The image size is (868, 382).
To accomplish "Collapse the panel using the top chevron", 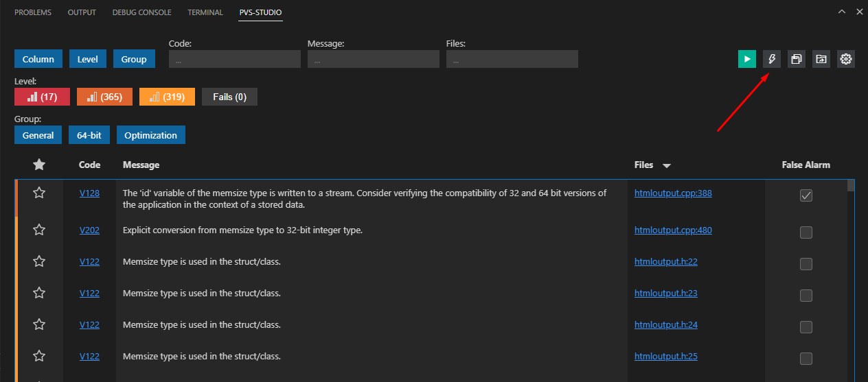I will [x=841, y=12].
